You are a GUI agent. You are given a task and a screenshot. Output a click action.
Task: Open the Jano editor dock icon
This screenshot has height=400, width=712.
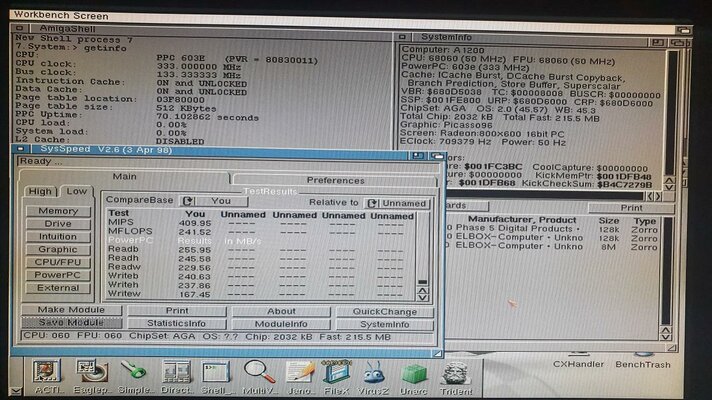[x=298, y=374]
